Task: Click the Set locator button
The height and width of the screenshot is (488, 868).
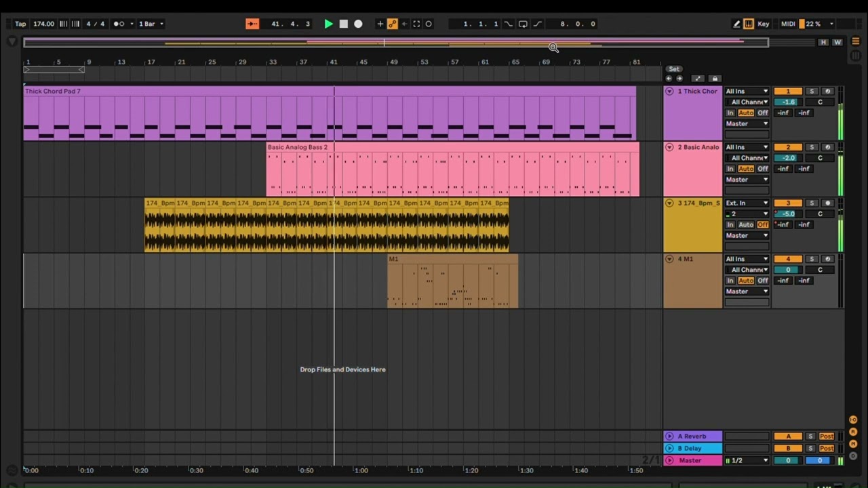Action: coord(673,69)
